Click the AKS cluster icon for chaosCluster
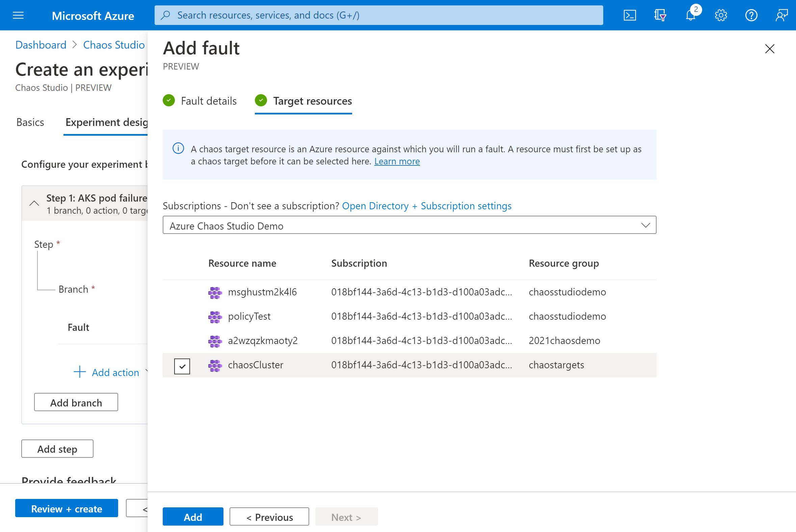Viewport: 796px width, 532px height. (215, 365)
